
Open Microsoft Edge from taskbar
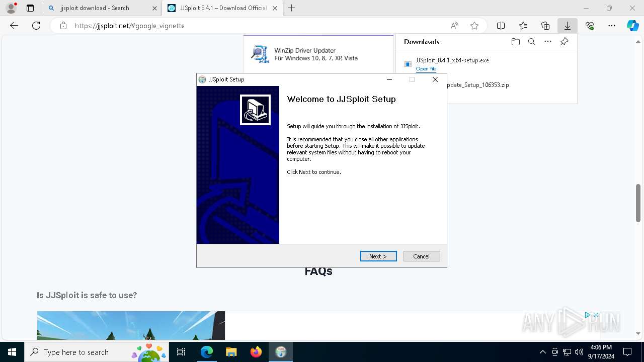tap(207, 352)
